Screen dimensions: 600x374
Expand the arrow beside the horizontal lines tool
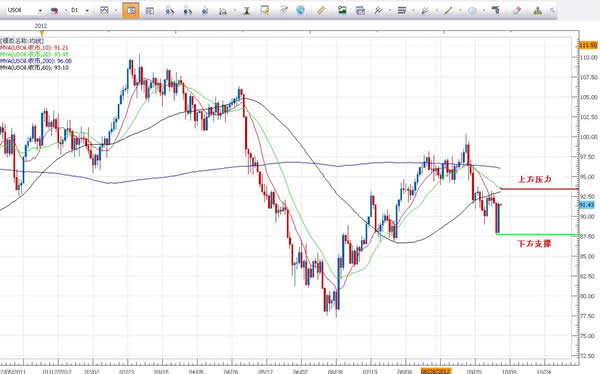click(413, 11)
